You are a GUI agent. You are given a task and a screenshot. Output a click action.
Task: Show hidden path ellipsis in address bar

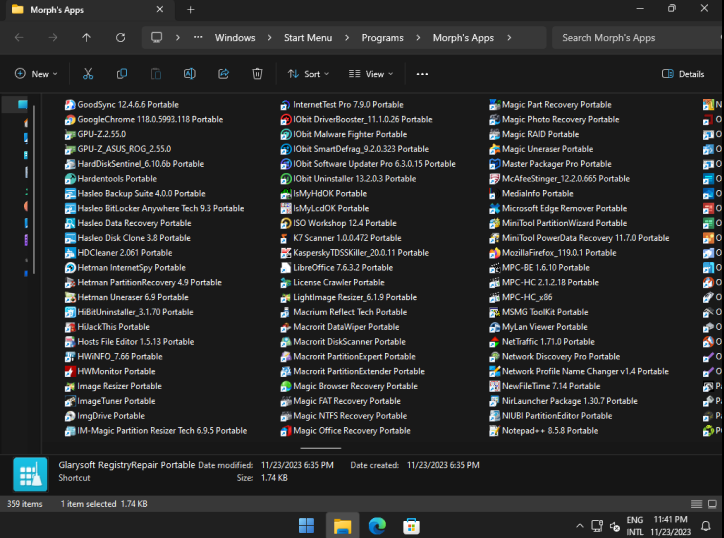click(198, 37)
